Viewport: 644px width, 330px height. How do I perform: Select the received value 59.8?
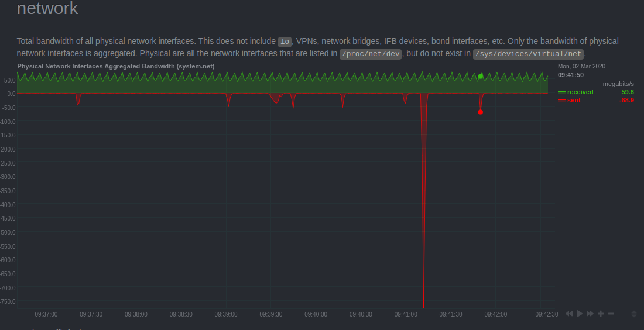point(628,92)
